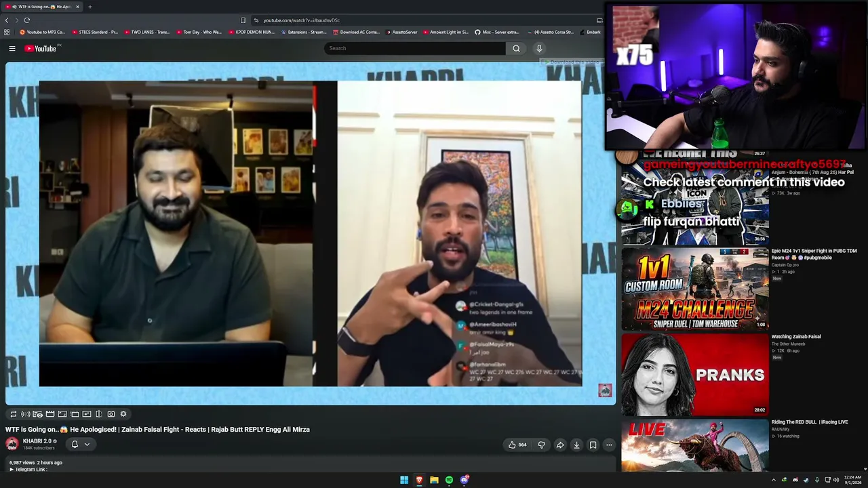Open the 'Download AC Conte...' bookmark
The image size is (868, 488).
pyautogui.click(x=356, y=32)
